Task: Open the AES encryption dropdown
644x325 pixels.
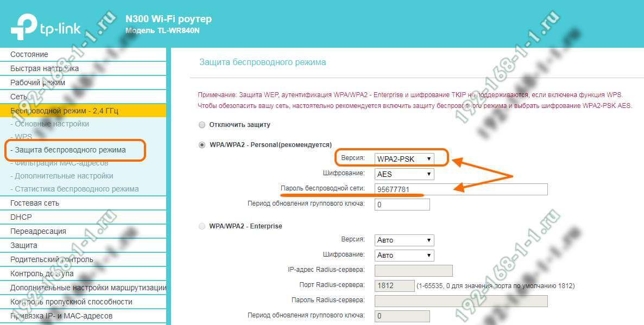Action: (x=404, y=174)
